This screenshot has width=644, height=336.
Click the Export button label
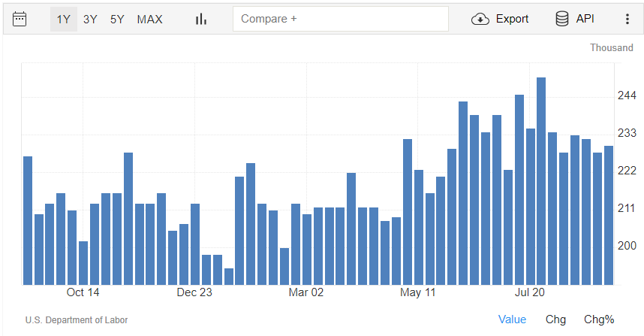click(512, 19)
